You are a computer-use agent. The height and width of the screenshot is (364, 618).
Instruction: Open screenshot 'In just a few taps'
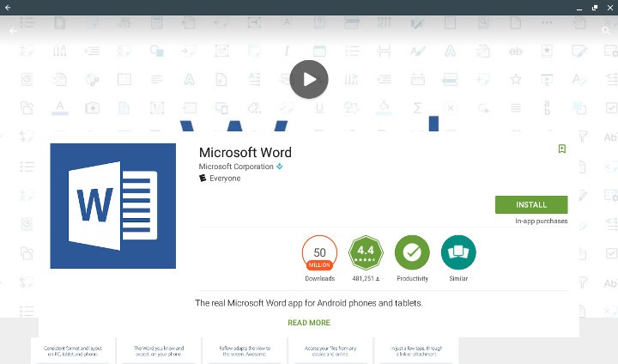tap(416, 351)
